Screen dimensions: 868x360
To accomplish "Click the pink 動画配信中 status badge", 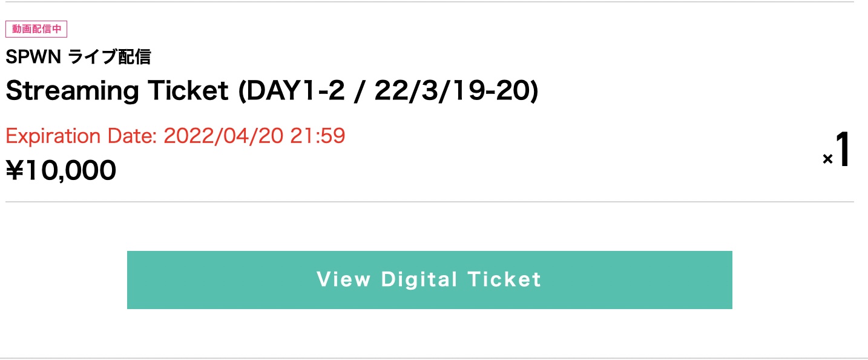I will point(36,29).
